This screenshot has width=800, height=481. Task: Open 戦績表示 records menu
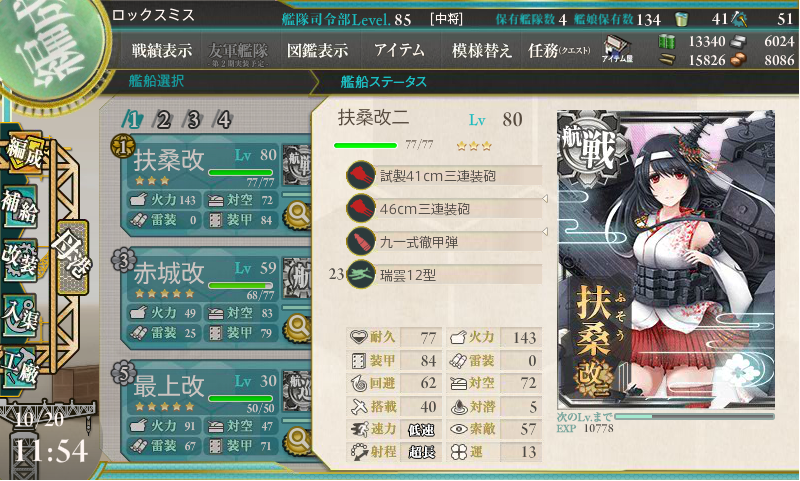click(x=161, y=50)
